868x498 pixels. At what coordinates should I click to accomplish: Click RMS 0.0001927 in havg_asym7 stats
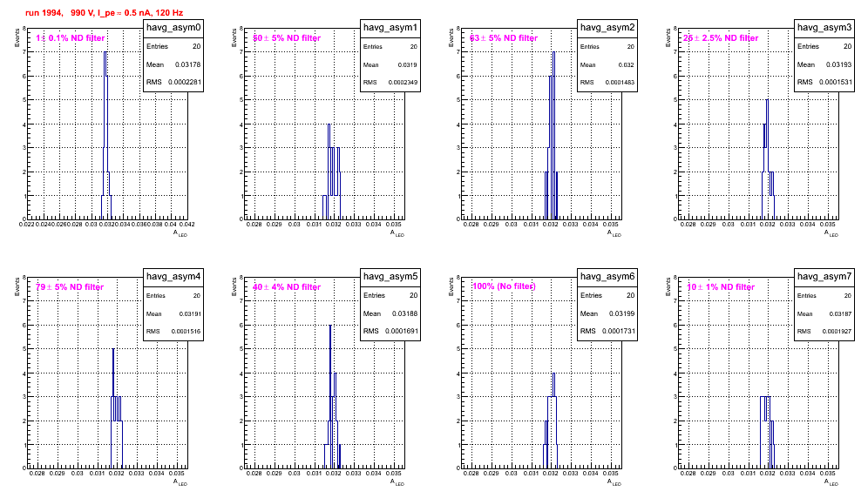click(824, 332)
